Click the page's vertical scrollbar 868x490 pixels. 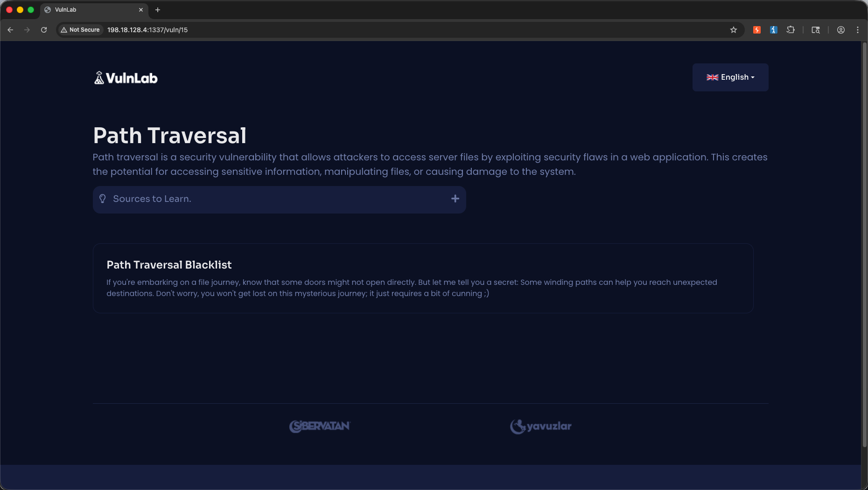point(864,245)
